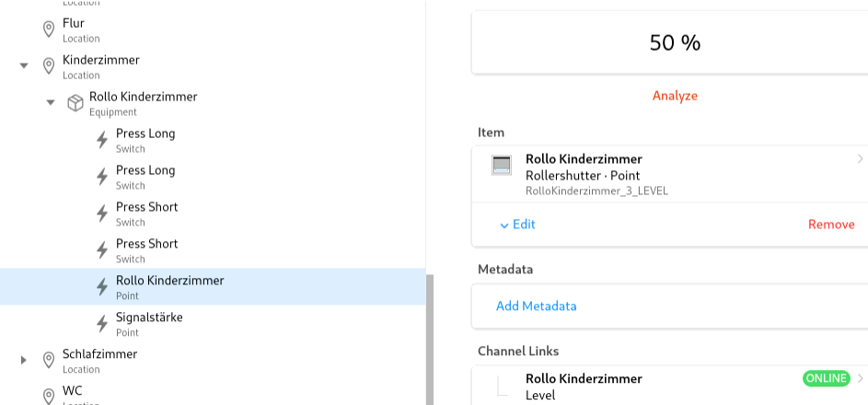Click the rollershutter item icon

[x=502, y=166]
